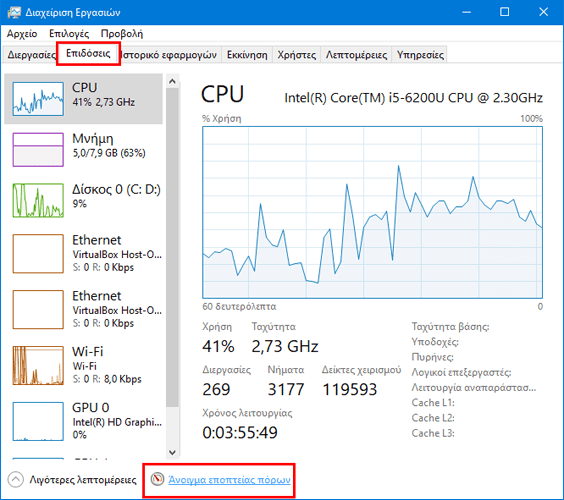Click the Διεργασίες count 269
The width and height of the screenshot is (564, 500).
tap(216, 390)
